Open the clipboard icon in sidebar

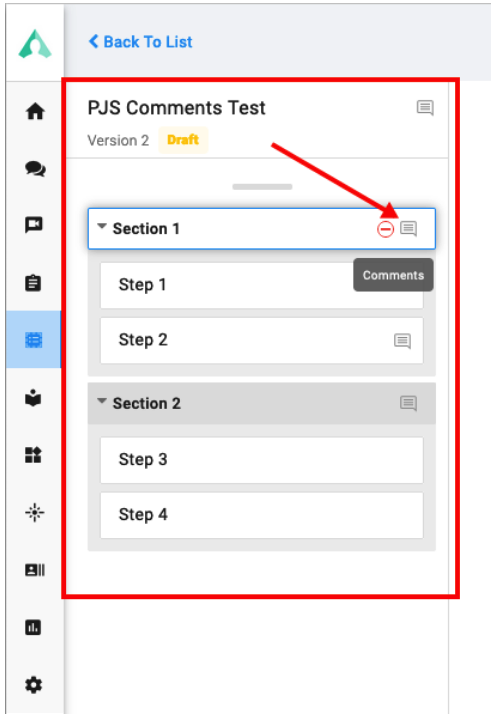pos(33,283)
